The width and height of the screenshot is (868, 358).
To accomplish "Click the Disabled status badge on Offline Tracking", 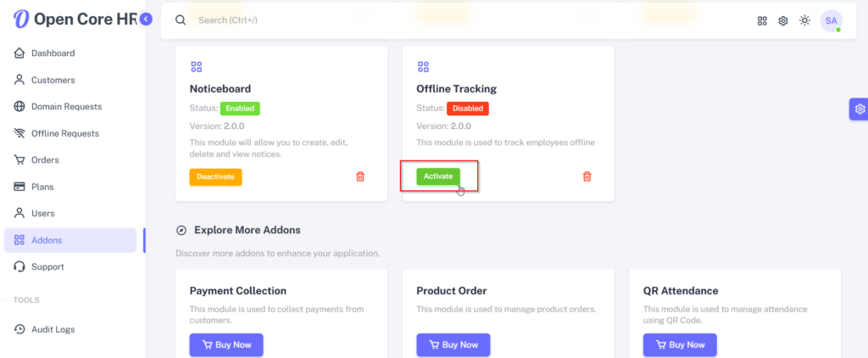I will [x=468, y=109].
